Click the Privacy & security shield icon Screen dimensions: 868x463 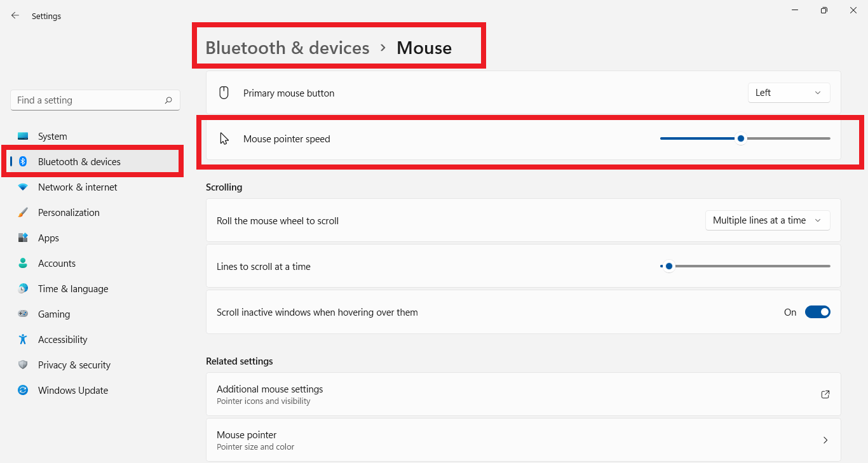(23, 365)
